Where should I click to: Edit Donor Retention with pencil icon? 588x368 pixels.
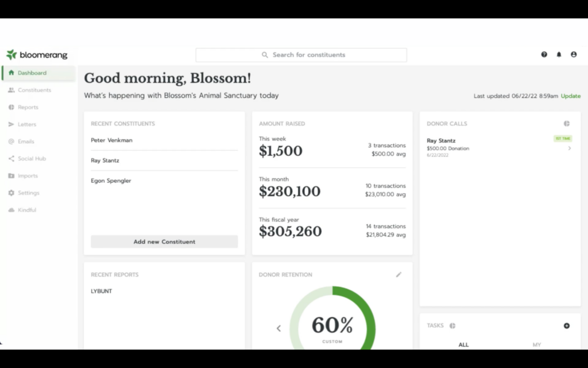pos(399,274)
